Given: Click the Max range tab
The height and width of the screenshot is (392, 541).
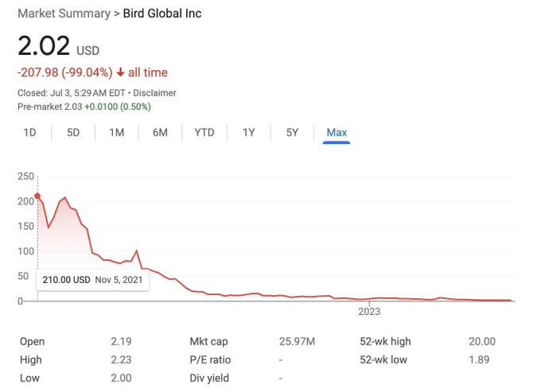Looking at the screenshot, I should [337, 133].
